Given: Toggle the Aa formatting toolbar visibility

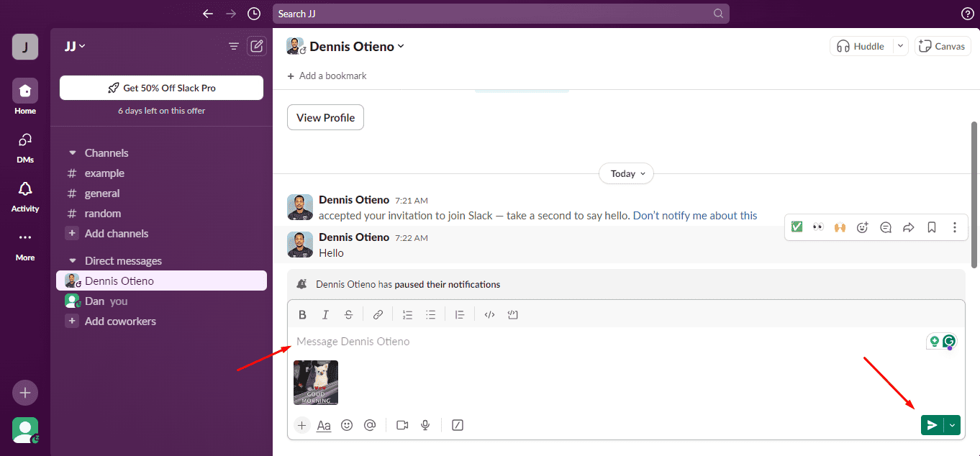Looking at the screenshot, I should pos(324,425).
